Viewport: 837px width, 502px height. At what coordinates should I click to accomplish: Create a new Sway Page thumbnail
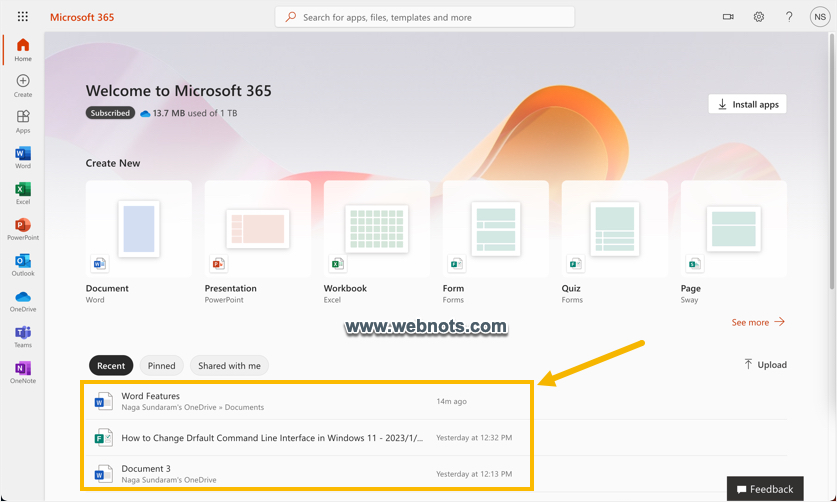[734, 229]
